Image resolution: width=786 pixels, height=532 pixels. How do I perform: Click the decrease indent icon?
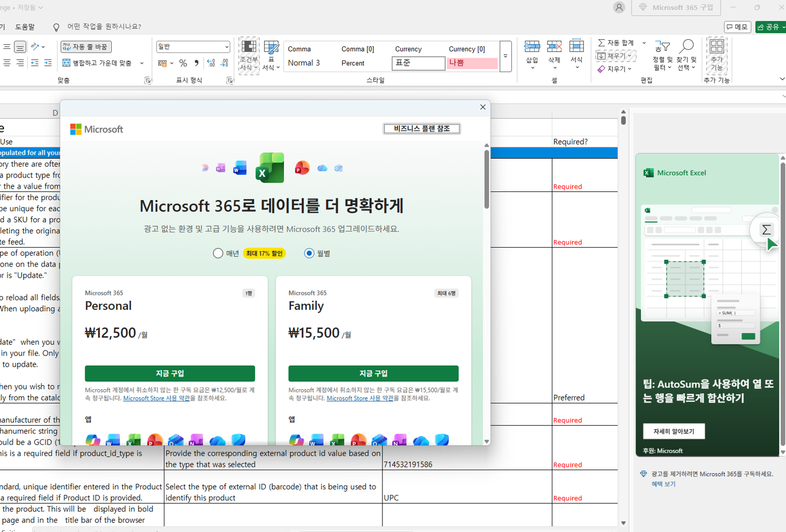click(x=35, y=63)
